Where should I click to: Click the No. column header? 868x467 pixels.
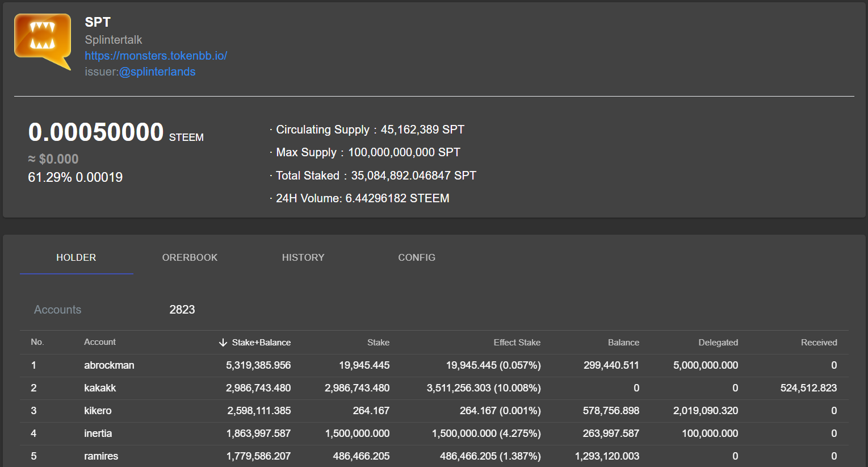(37, 342)
